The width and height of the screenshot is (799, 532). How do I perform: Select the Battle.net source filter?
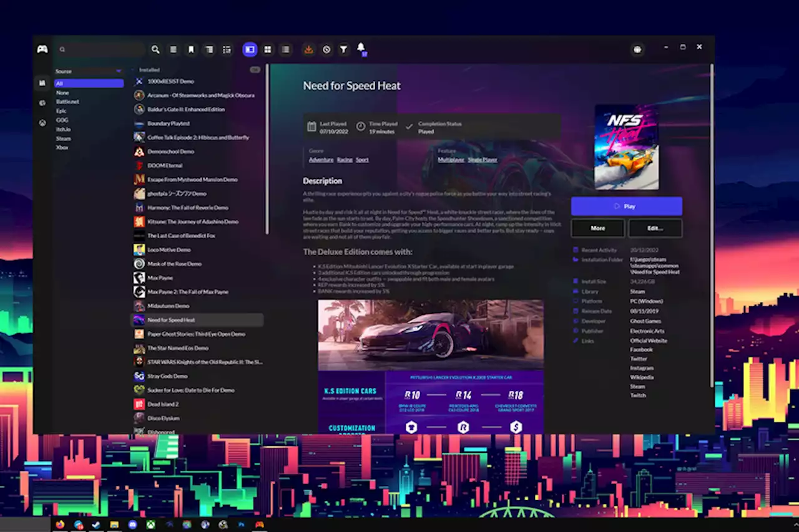click(67, 101)
